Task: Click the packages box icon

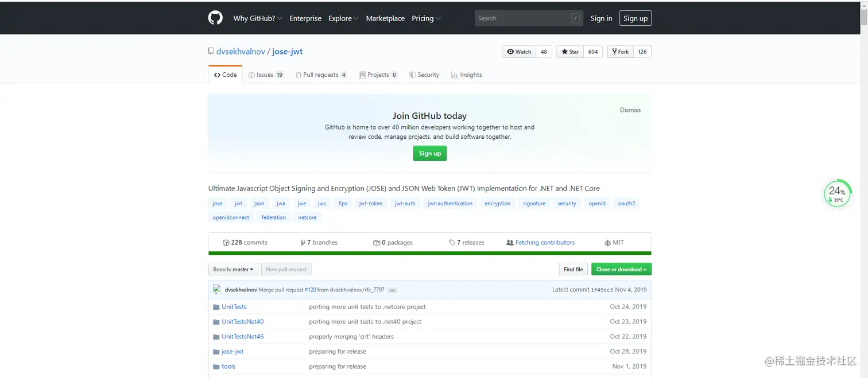Action: pos(377,243)
